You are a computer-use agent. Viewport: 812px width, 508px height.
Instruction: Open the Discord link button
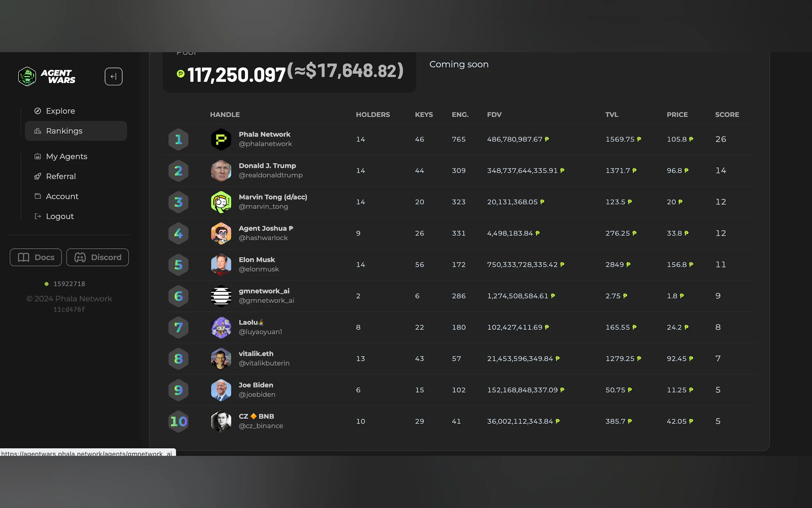pyautogui.click(x=98, y=258)
